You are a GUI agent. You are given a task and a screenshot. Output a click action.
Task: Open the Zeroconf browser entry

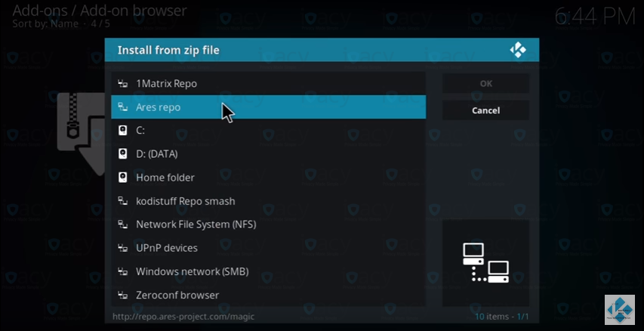click(268, 295)
